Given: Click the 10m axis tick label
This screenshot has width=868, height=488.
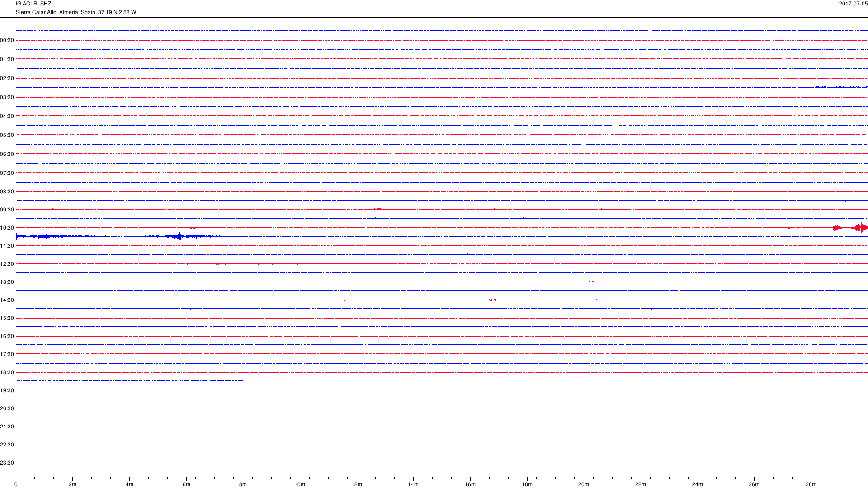Looking at the screenshot, I should coord(300,484).
